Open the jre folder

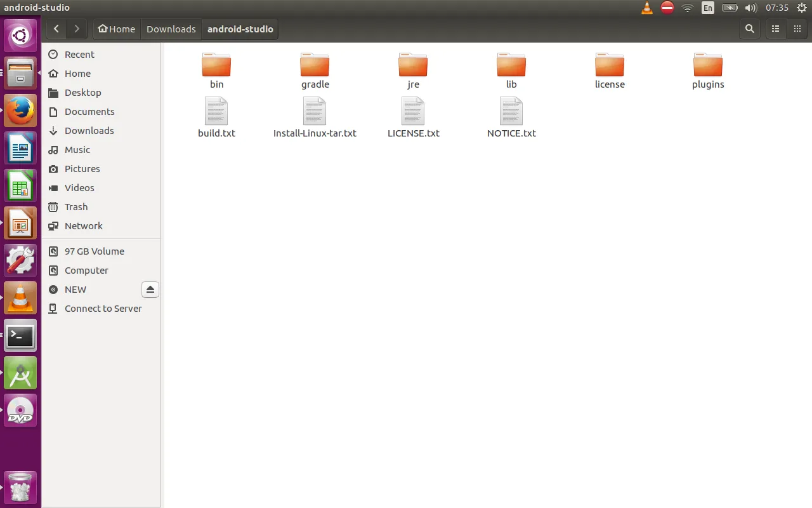[413, 65]
